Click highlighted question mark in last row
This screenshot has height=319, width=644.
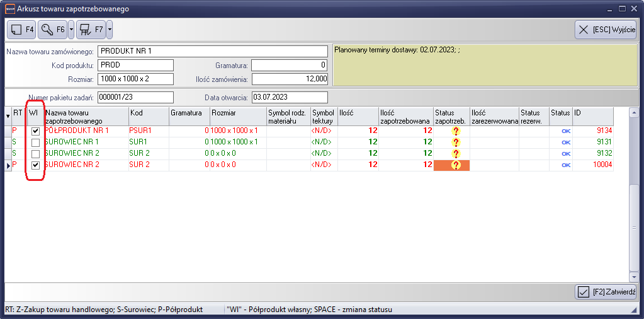pyautogui.click(x=456, y=165)
